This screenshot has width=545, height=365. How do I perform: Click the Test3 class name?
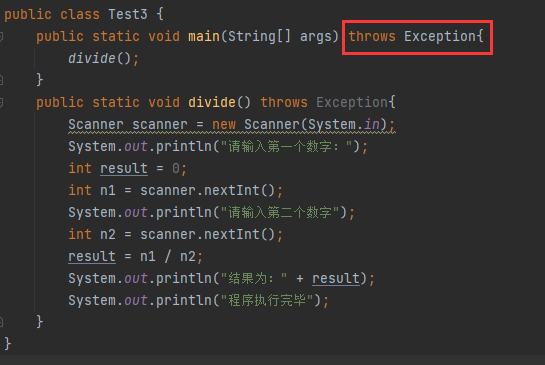(x=128, y=15)
